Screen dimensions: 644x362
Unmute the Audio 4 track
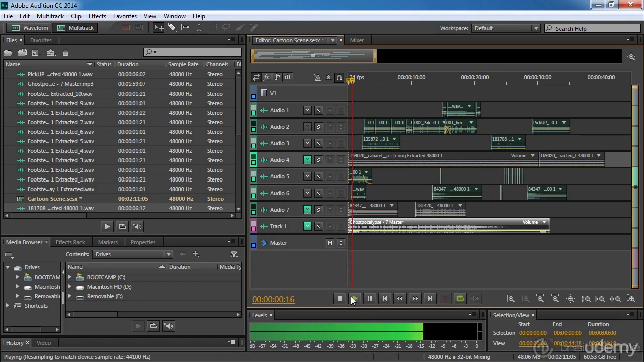pos(307,160)
